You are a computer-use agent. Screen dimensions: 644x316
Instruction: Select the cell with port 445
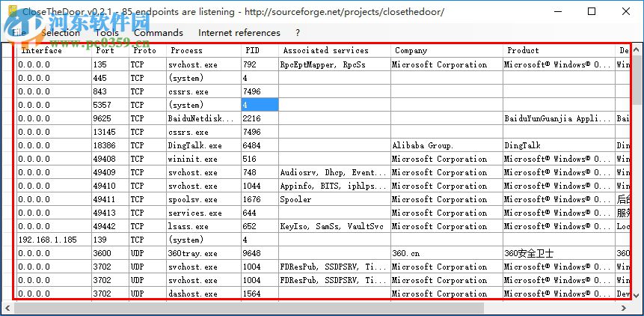click(x=110, y=78)
